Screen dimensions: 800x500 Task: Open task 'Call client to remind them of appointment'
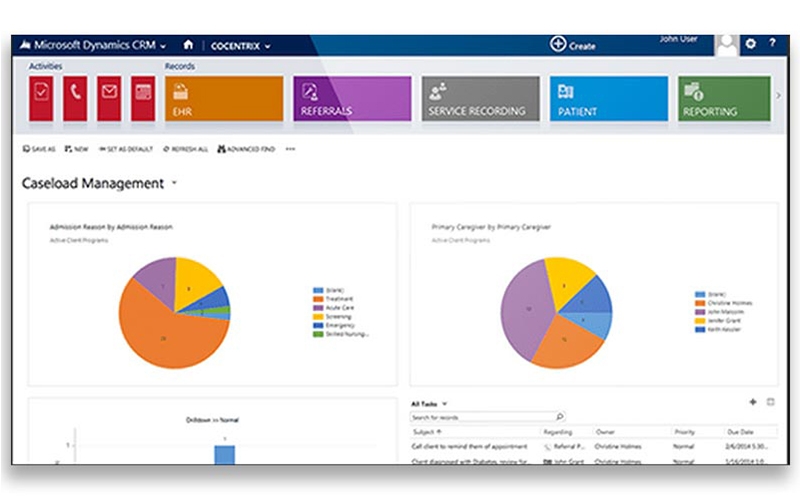pyautogui.click(x=469, y=446)
